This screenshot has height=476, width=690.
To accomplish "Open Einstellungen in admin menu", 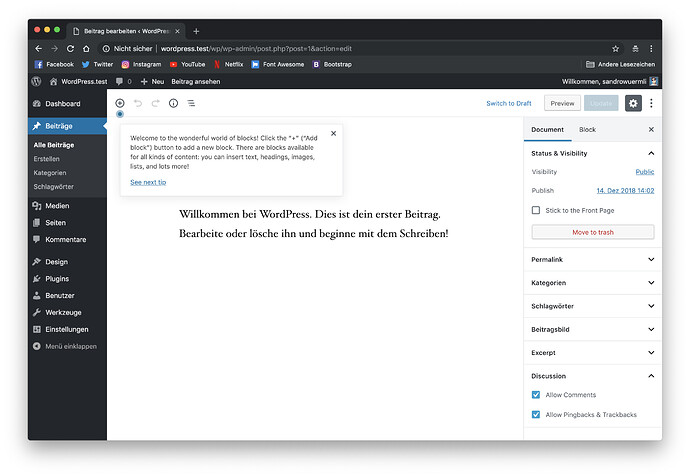I will tap(67, 330).
